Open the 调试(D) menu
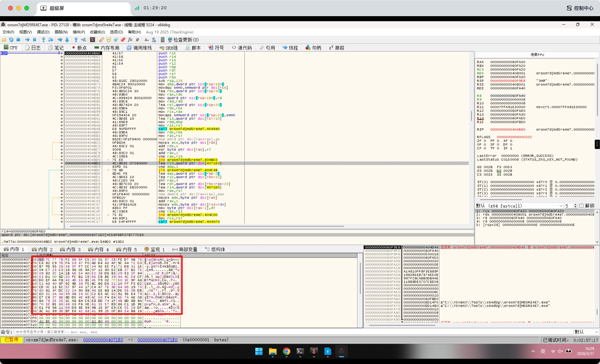The image size is (600, 364). click(43, 32)
